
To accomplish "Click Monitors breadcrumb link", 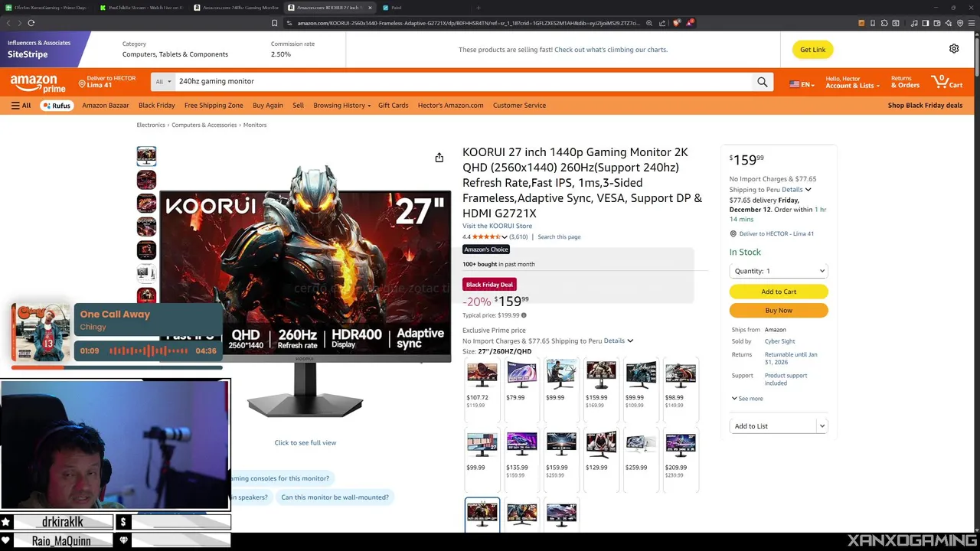I will [255, 125].
